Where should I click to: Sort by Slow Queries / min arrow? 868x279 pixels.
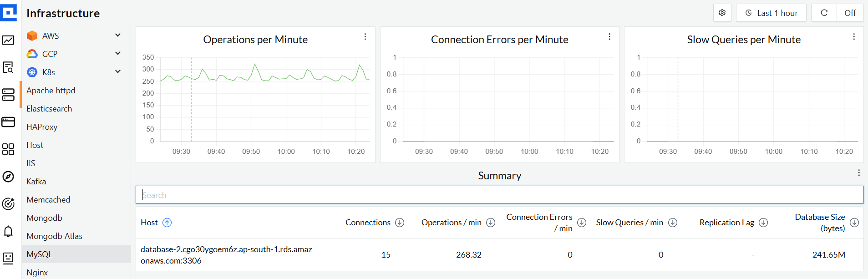click(x=673, y=223)
